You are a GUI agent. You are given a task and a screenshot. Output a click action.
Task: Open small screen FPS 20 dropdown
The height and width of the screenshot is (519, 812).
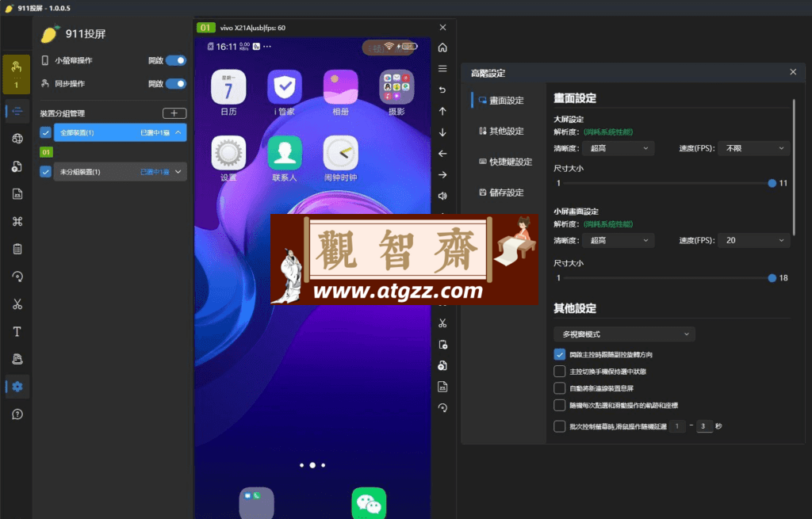pos(754,241)
